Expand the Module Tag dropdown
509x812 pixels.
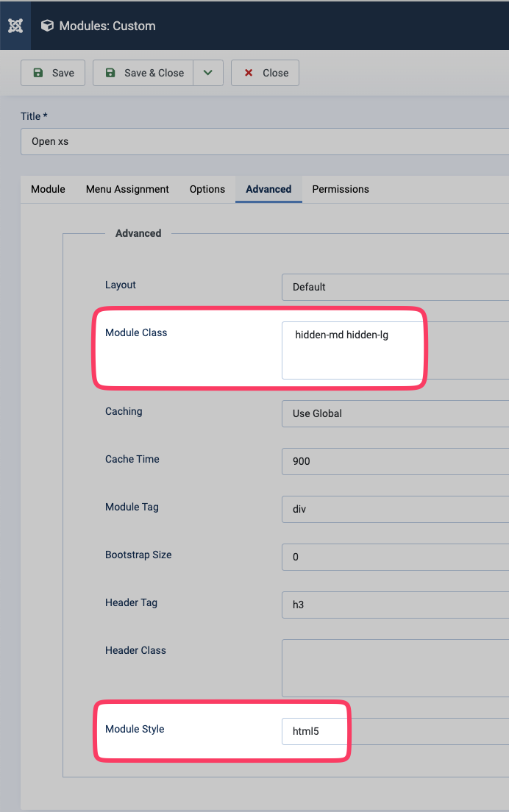point(395,509)
